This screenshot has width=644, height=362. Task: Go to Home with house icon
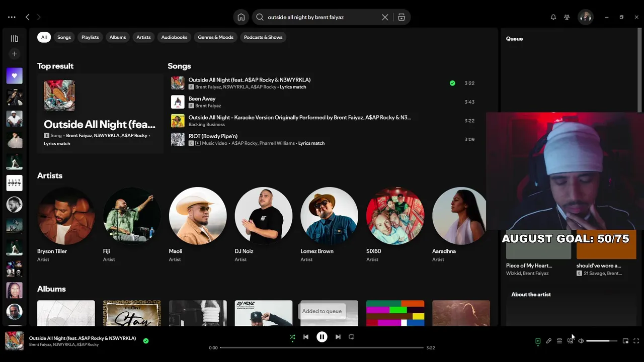tap(241, 17)
